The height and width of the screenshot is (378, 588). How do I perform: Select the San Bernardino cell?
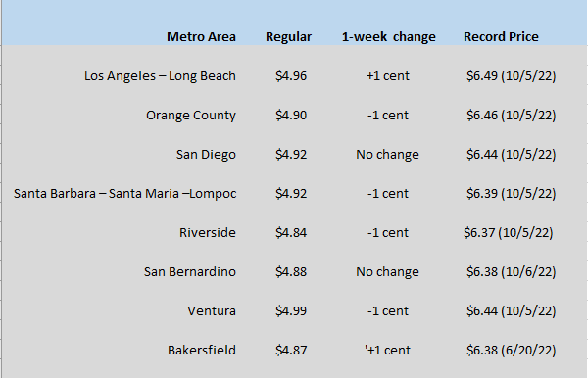click(x=190, y=271)
